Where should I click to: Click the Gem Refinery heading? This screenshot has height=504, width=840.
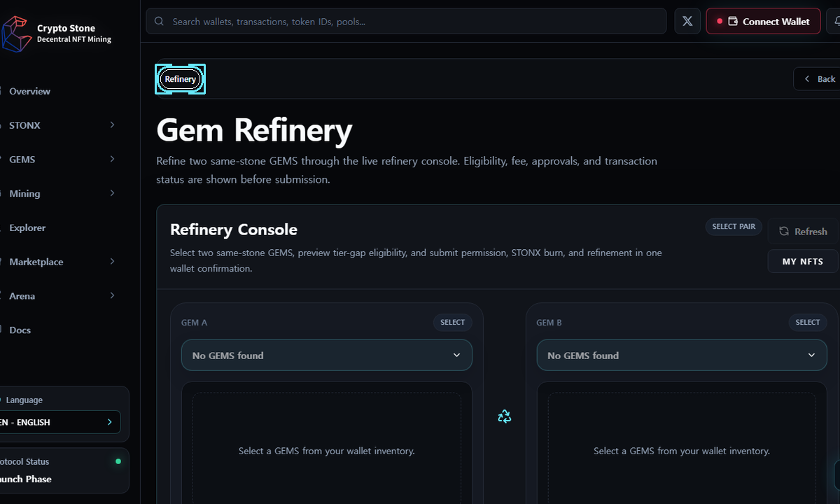coord(254,130)
